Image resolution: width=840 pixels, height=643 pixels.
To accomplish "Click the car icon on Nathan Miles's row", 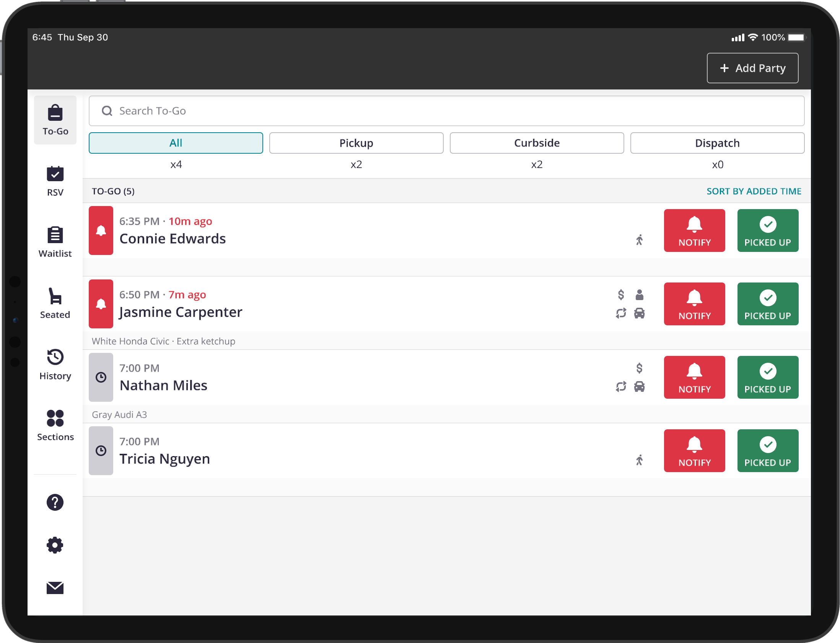I will click(x=640, y=386).
